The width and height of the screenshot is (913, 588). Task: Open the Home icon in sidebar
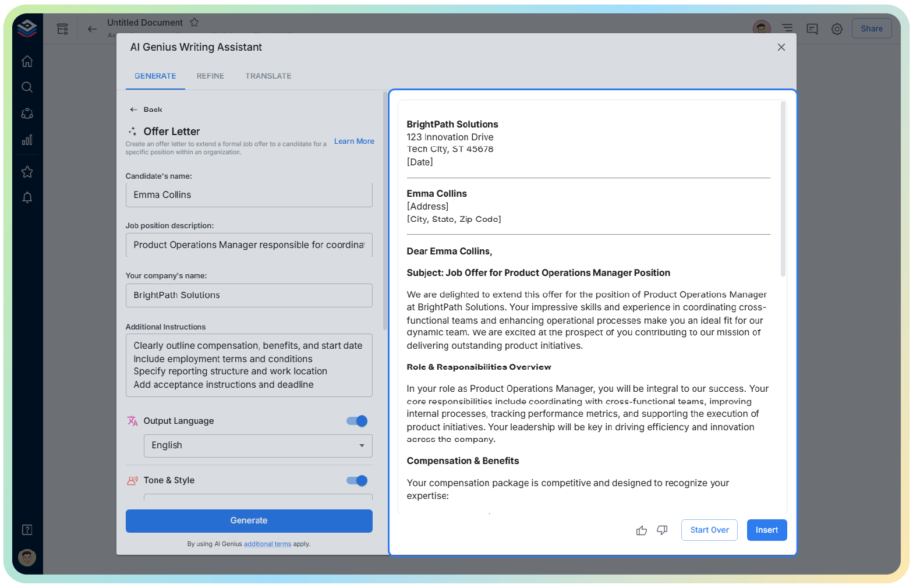click(27, 62)
